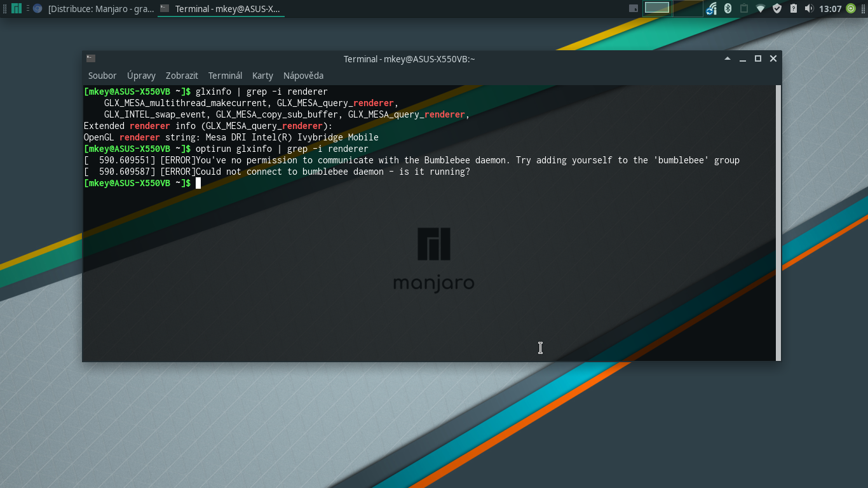Open the Nápověda menu
The image size is (868, 488).
[x=303, y=76]
